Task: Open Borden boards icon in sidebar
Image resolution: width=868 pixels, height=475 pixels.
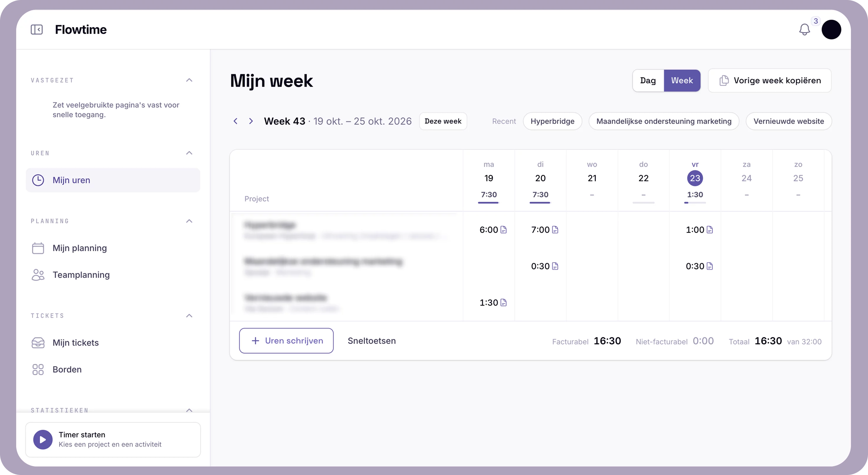Action: (x=38, y=370)
